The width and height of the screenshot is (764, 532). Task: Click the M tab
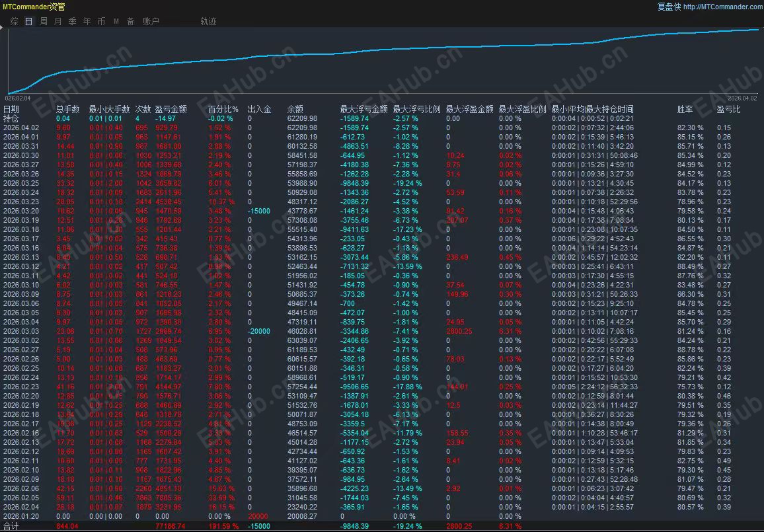pos(116,21)
